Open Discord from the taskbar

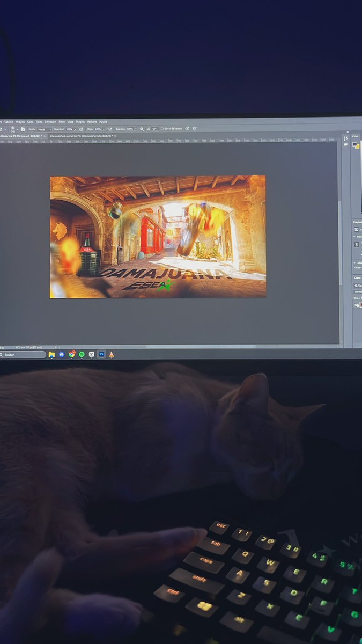click(x=62, y=355)
